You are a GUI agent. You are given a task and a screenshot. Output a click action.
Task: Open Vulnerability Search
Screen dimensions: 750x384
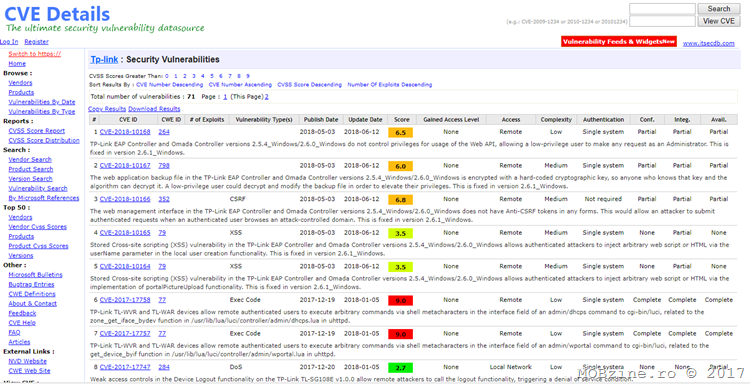[x=38, y=188]
